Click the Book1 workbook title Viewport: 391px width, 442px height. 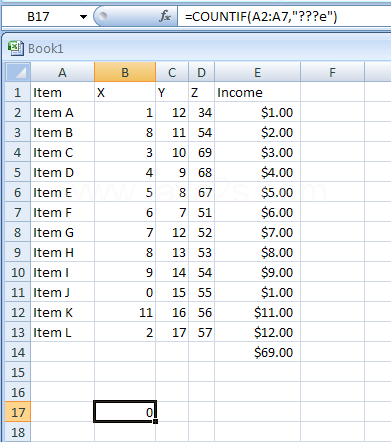[46, 49]
